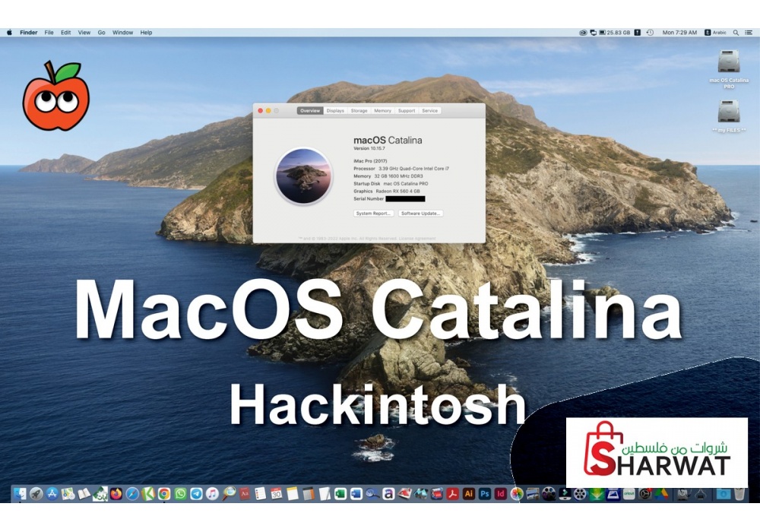The width and height of the screenshot is (760, 532).
Task: Open Reminders list icon in dock
Action: click(x=260, y=494)
